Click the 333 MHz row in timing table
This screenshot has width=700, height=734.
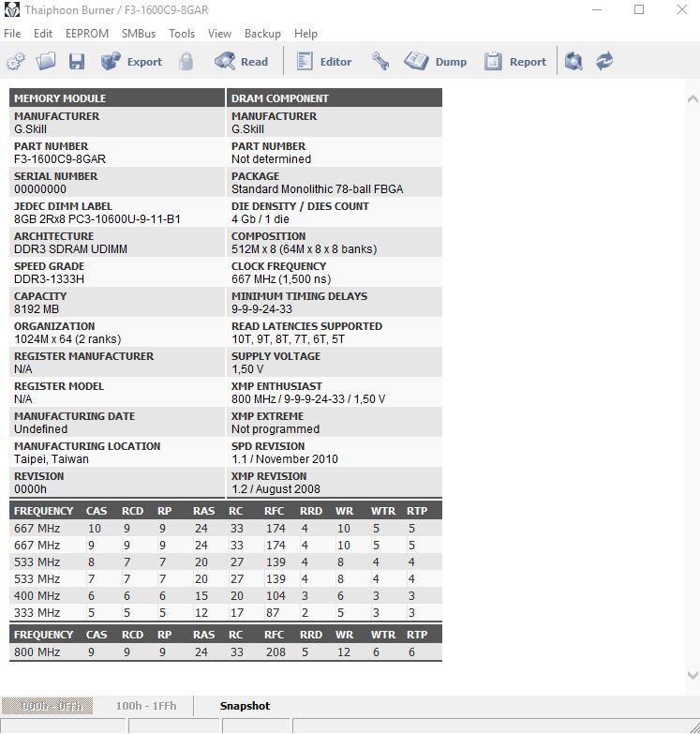click(226, 613)
